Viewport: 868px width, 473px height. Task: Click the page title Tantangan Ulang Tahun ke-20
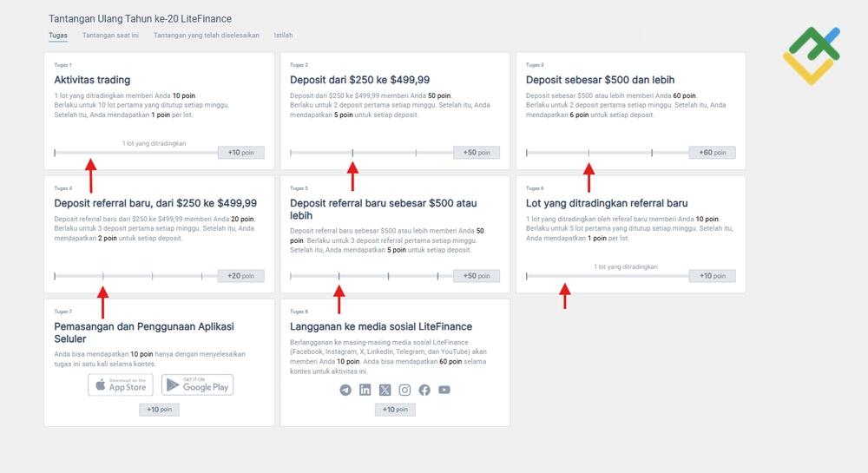pyautogui.click(x=140, y=19)
